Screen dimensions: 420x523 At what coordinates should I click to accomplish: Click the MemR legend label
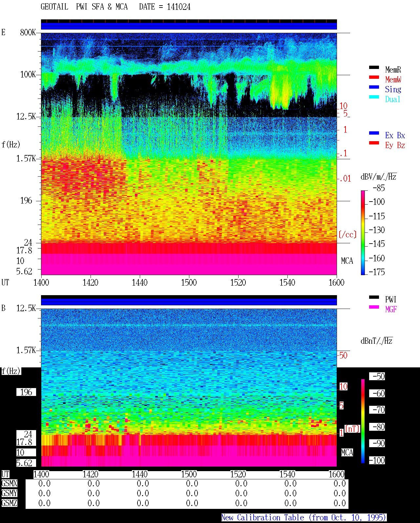[x=393, y=70]
